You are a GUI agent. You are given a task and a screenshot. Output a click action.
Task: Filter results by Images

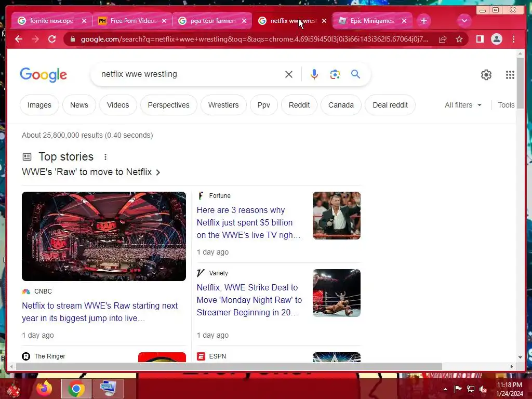39,105
